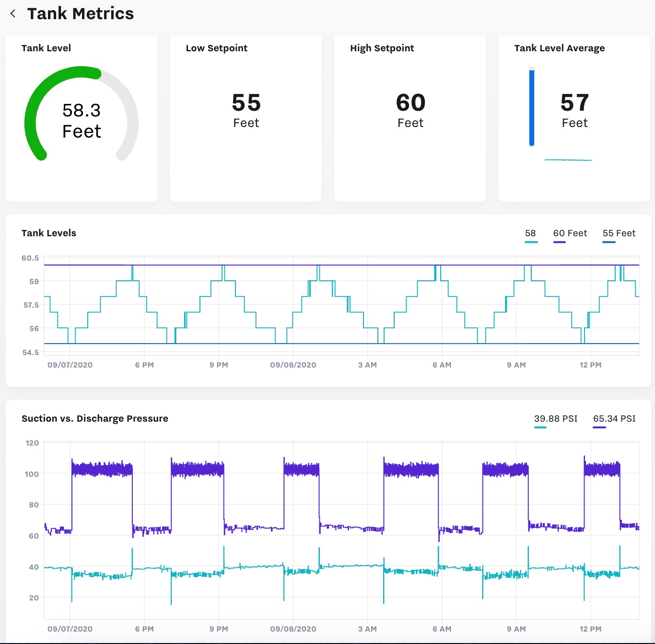Click the 60.5 y-axis label in Tank Levels
The width and height of the screenshot is (655, 644).
tap(30, 258)
